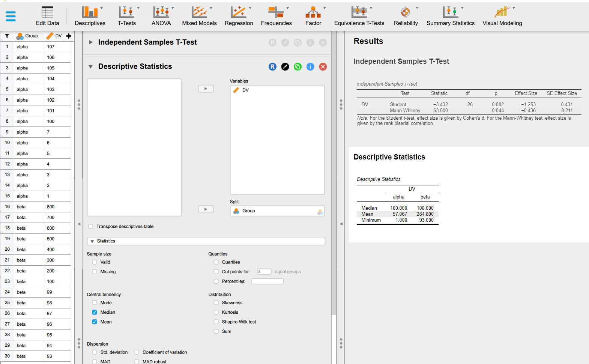The width and height of the screenshot is (589, 364).
Task: Enable Coefficient of variation checkbox
Action: (137, 352)
